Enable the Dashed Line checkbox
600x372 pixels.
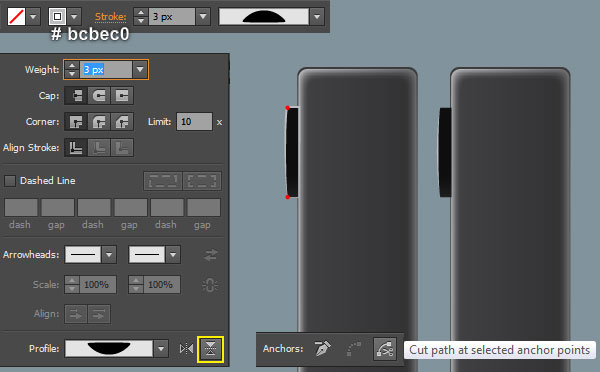tap(10, 181)
